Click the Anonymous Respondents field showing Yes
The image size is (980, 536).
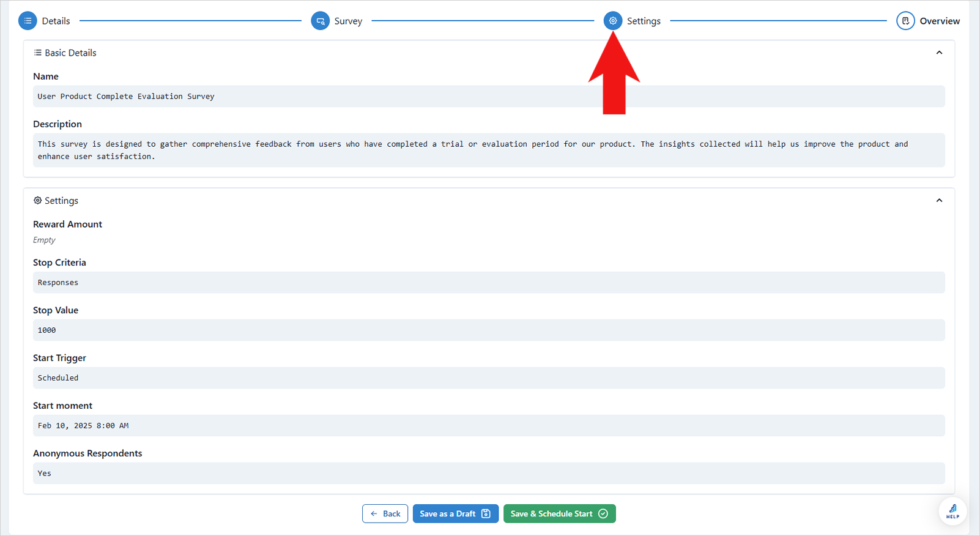point(489,473)
